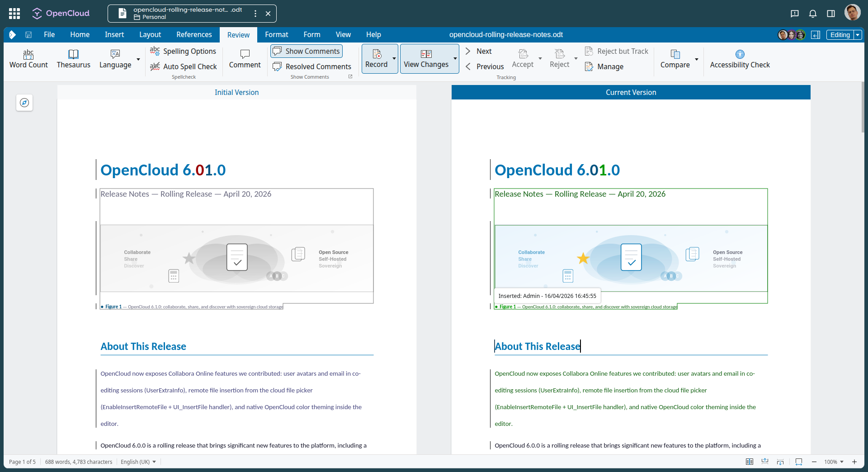Open the Word Count tool

point(28,59)
